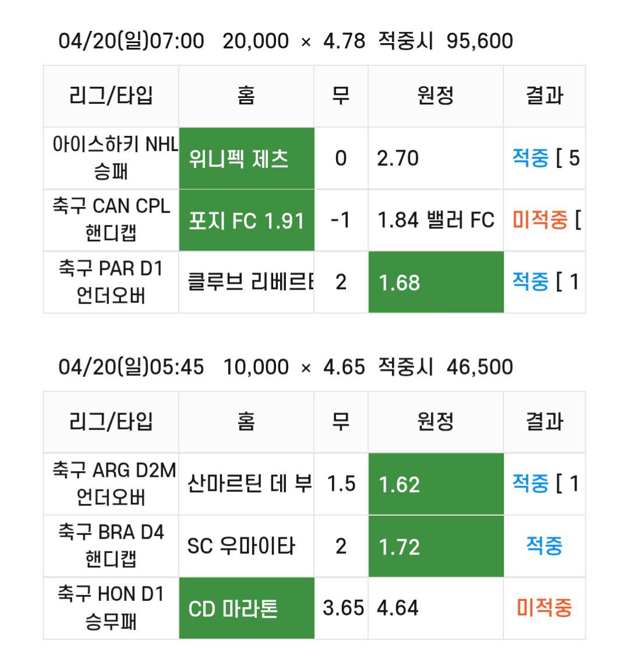Open the 적중 result in PAR D1 row
Viewport: 629px width, 672px height.
pos(531,282)
